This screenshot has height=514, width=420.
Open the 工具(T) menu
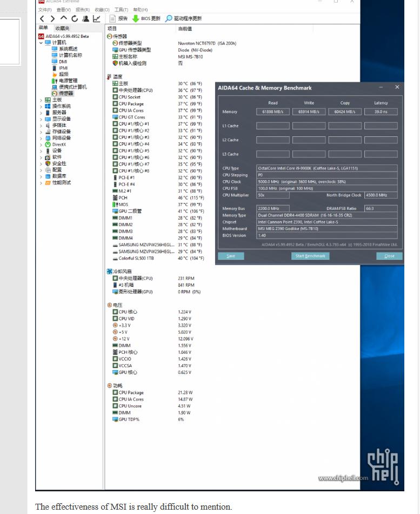(x=121, y=10)
